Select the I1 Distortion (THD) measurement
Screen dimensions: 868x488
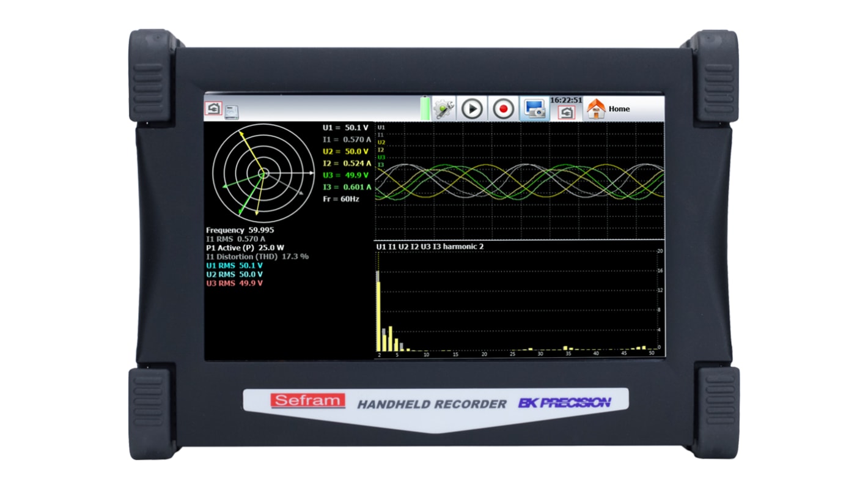tap(257, 256)
